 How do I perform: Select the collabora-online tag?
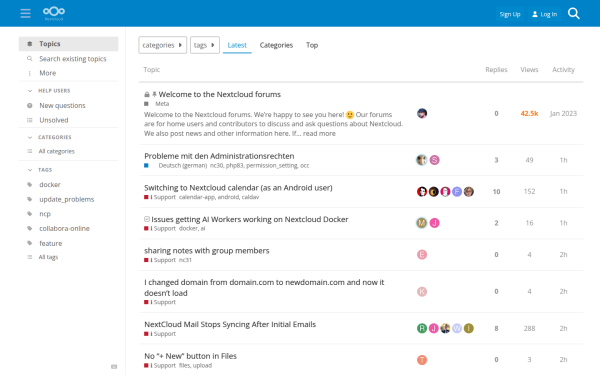68,228
